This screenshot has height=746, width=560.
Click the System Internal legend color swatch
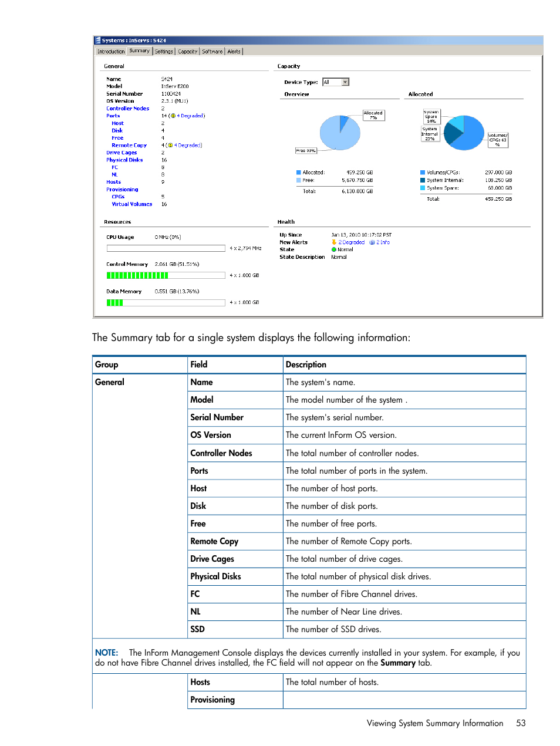coord(423,181)
